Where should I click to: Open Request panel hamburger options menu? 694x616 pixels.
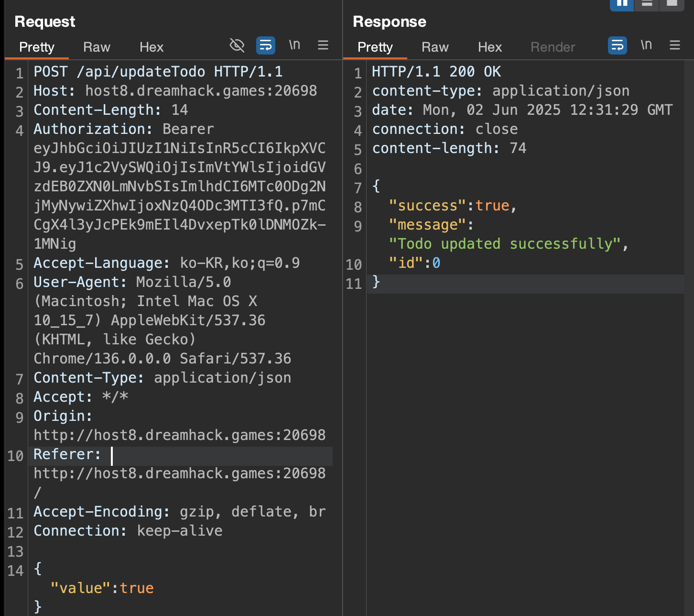[x=323, y=45]
